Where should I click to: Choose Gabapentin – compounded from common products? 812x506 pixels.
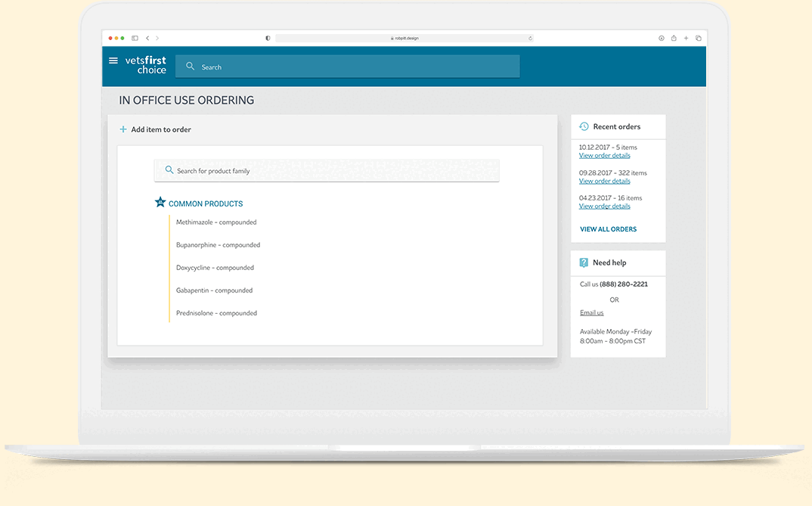(214, 290)
